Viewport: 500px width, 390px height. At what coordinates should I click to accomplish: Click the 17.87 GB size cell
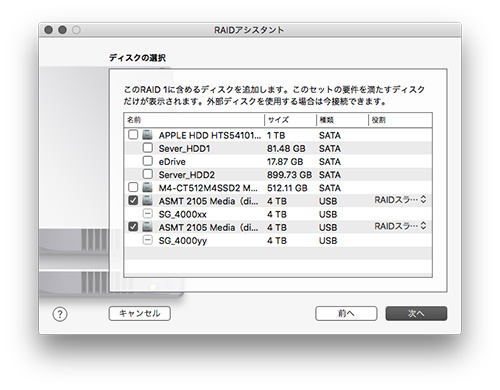[x=285, y=162]
